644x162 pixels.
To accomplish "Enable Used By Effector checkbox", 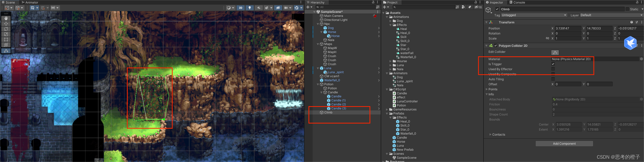I will [x=553, y=69].
